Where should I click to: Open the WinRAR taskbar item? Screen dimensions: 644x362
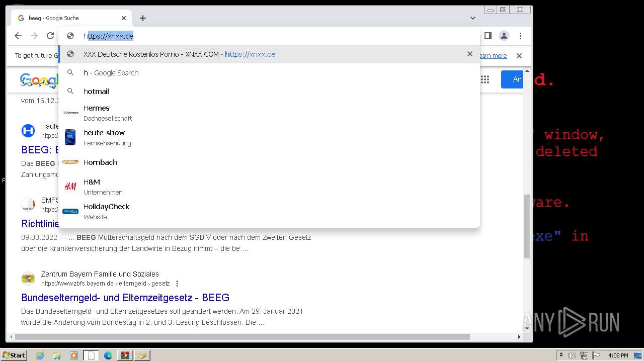pyautogui.click(x=125, y=355)
